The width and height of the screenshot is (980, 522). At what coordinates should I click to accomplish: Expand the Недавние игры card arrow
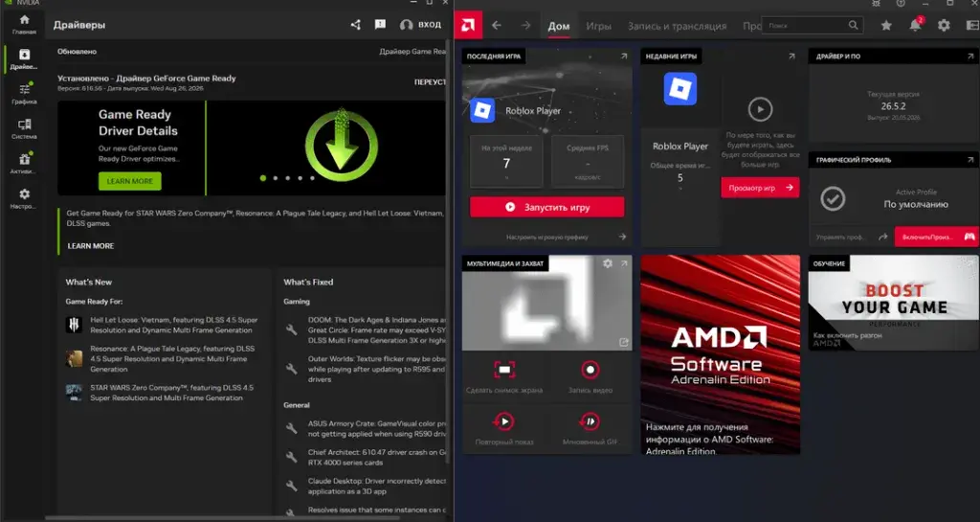791,57
